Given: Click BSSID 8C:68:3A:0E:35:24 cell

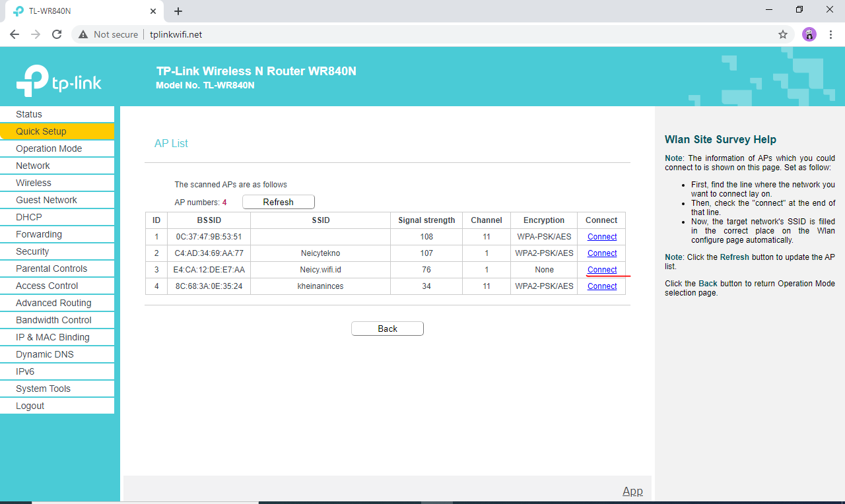Looking at the screenshot, I should coord(209,286).
